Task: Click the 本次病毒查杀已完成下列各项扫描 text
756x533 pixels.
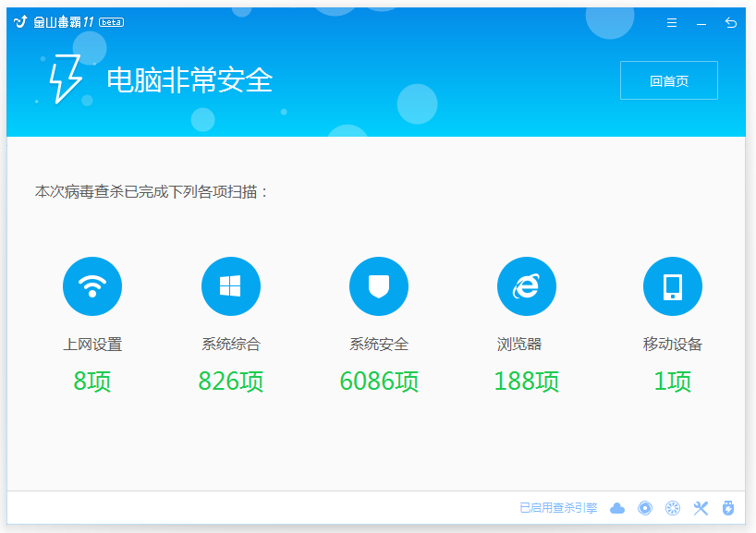Action: (152, 192)
